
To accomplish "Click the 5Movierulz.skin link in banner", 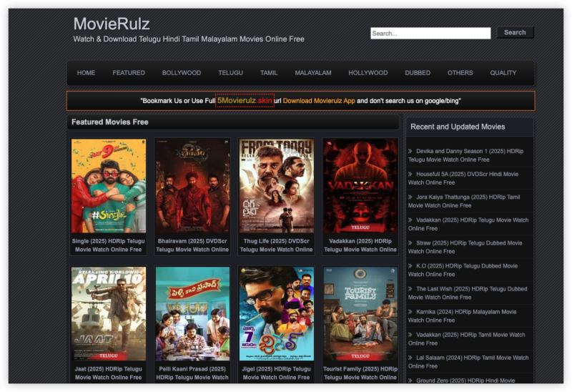I will click(x=245, y=101).
